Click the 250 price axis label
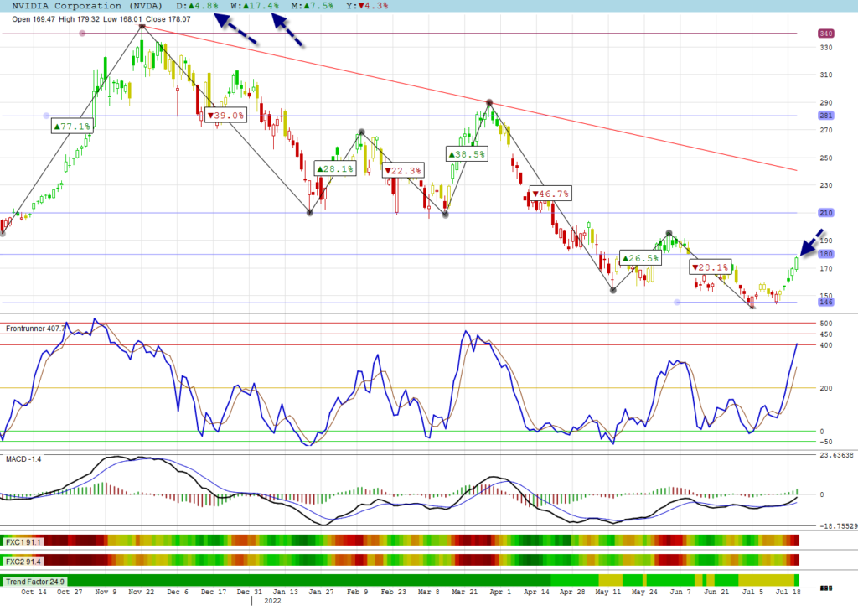 click(825, 158)
